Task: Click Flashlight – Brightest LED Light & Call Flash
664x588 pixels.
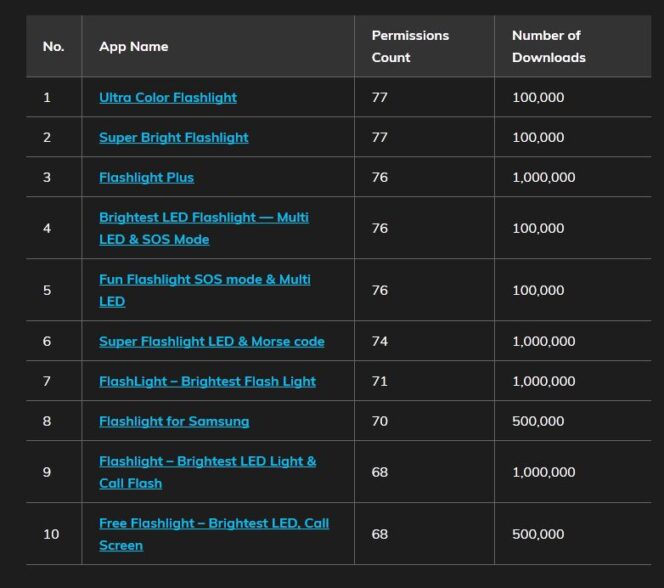Action: [207, 462]
